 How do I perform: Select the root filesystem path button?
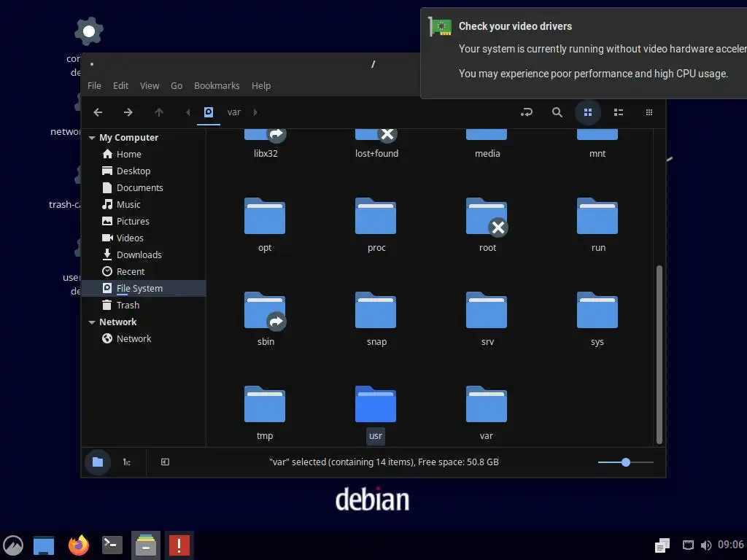click(209, 112)
